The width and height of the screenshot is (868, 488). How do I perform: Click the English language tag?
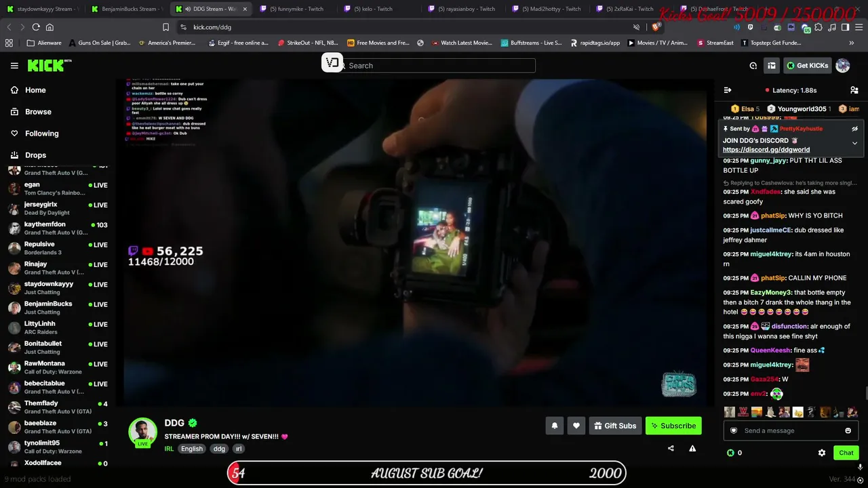(x=192, y=449)
